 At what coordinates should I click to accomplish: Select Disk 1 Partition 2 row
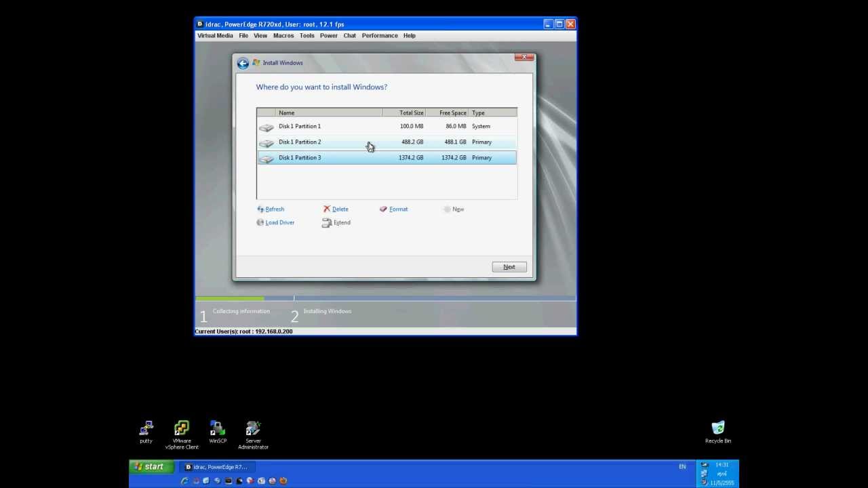click(x=387, y=142)
